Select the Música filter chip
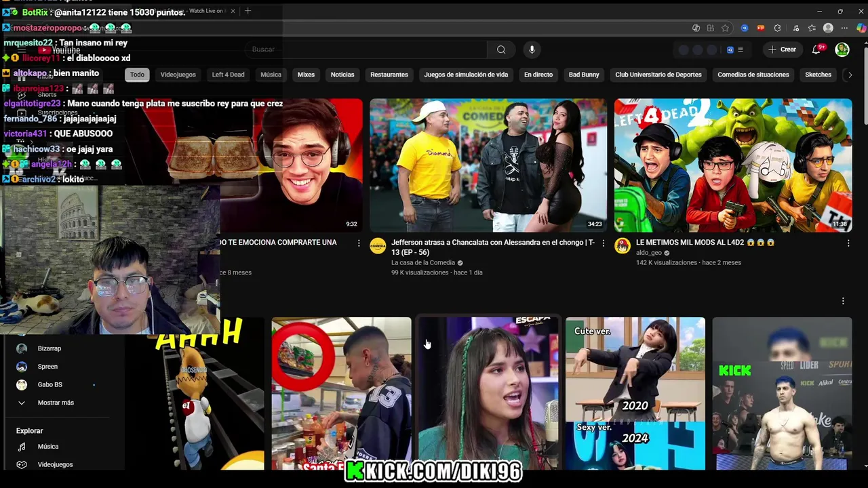 pyautogui.click(x=271, y=75)
